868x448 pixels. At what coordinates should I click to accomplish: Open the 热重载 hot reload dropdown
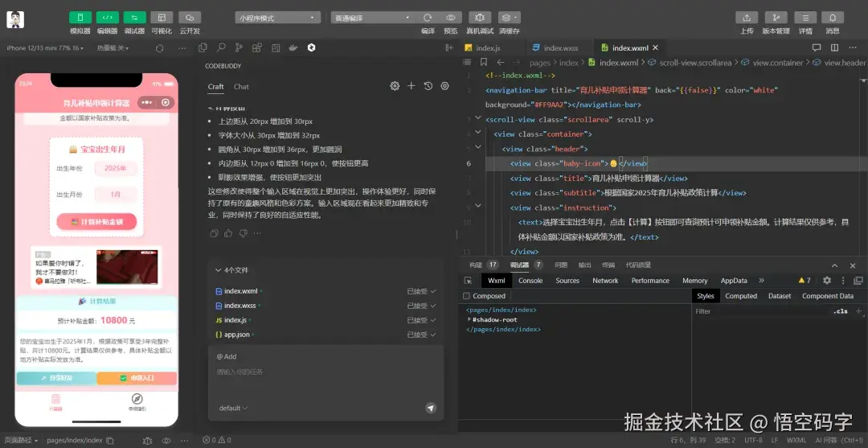coord(113,48)
